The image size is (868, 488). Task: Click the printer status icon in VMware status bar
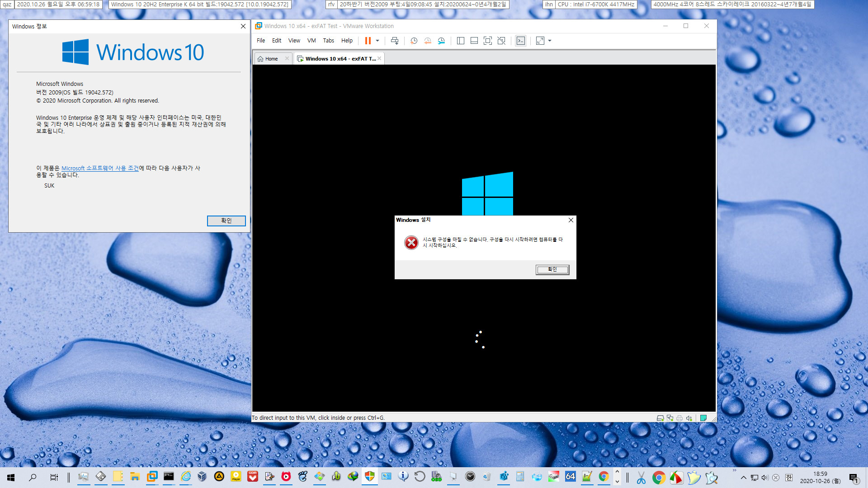point(679,418)
